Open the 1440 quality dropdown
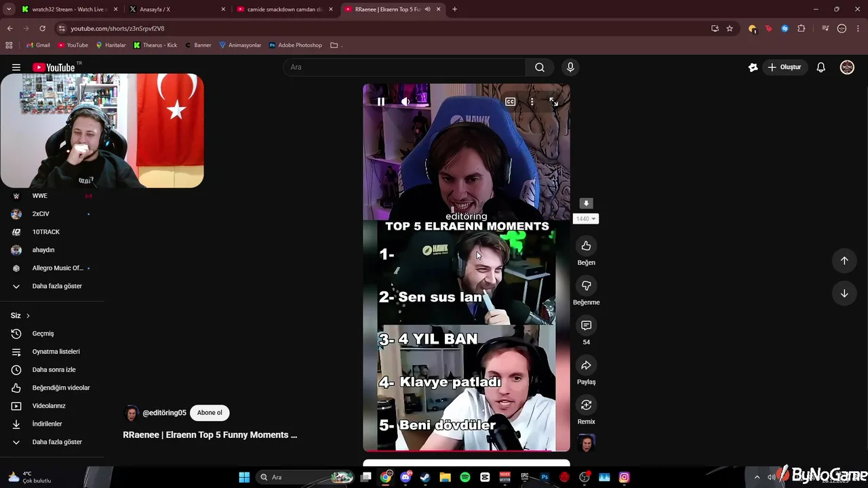 pos(586,219)
